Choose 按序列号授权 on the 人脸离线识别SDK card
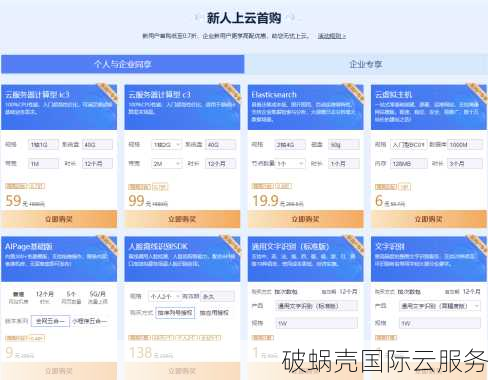This screenshot has width=488, height=380. point(175,313)
